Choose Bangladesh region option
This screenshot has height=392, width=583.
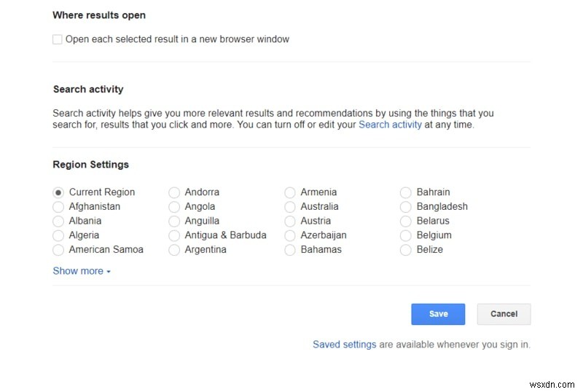click(x=406, y=207)
